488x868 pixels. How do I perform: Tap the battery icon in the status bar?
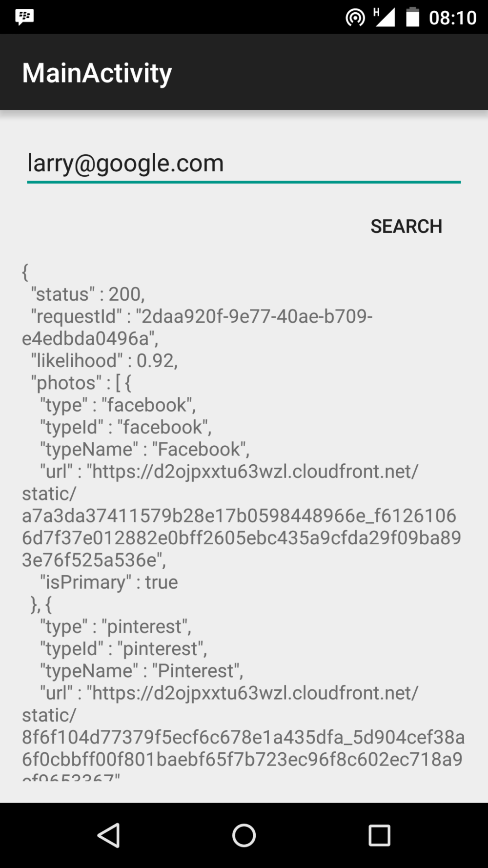point(413,17)
